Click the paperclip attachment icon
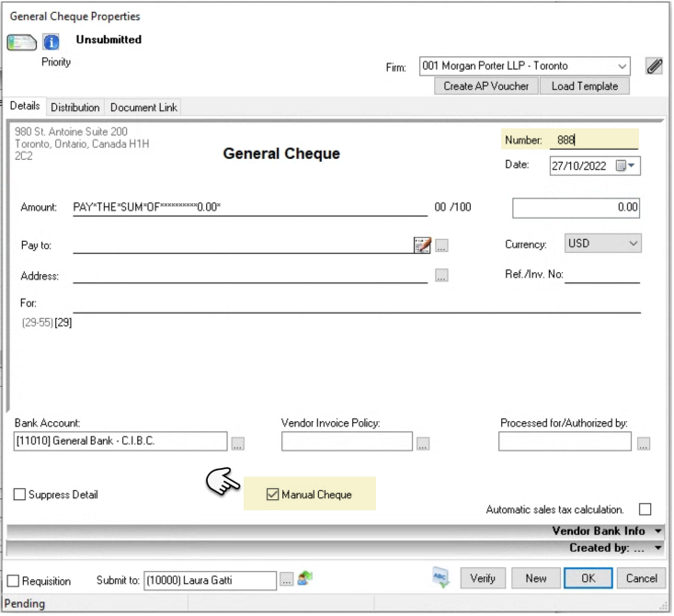 point(654,66)
